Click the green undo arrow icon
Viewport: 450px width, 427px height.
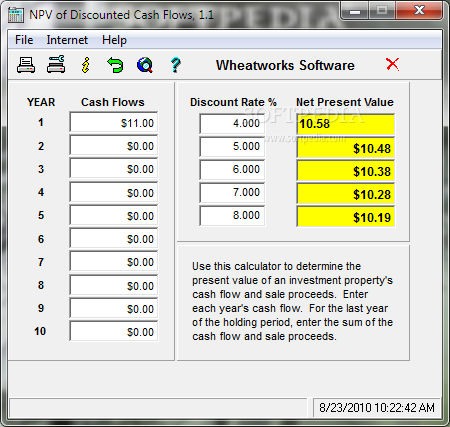tap(115, 65)
